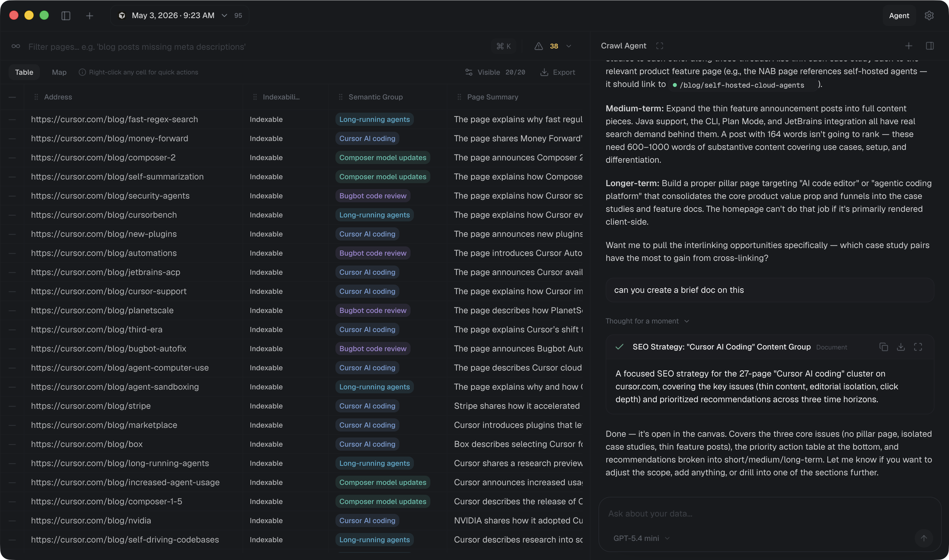Click the Semantic Group column drag handle
Viewport: 949px width, 560px height.
[x=341, y=97]
